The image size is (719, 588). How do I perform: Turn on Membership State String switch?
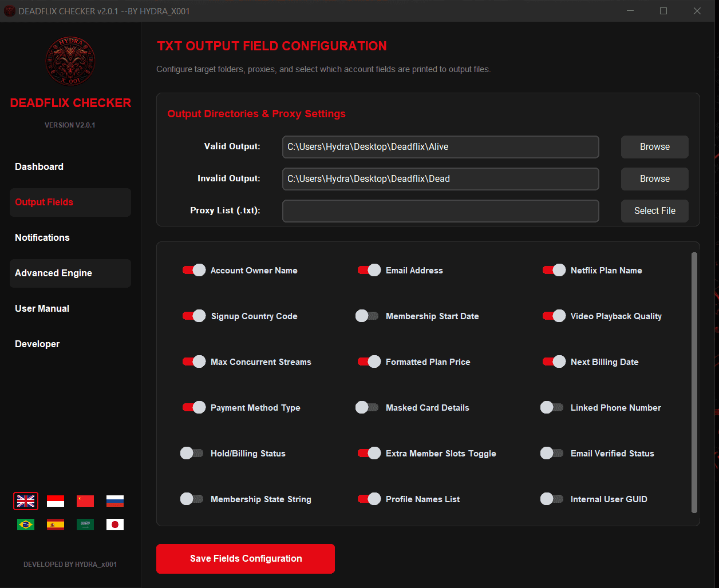(x=192, y=499)
